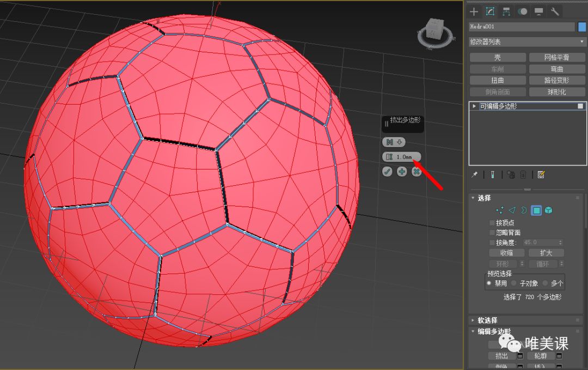Viewport: 588px width, 370px height.
Task: Open the Utilities wrench panel tab
Action: (555, 11)
